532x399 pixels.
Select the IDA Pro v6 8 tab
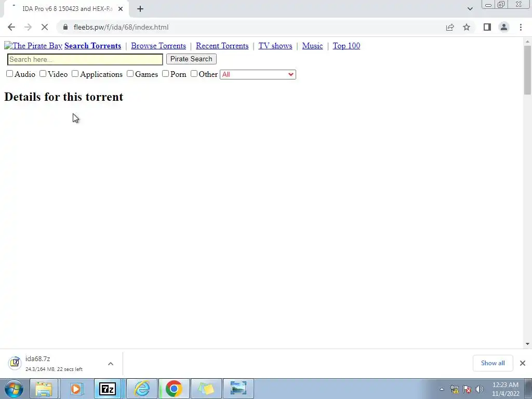(x=66, y=9)
